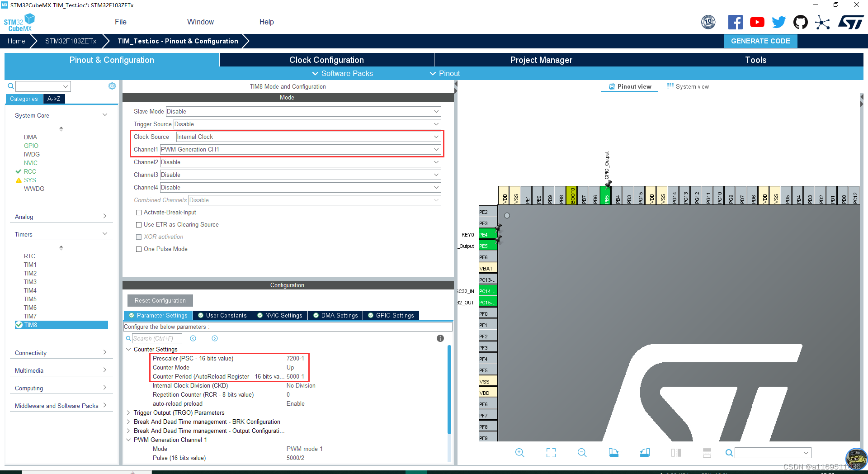Switch to Clock Configuration tab
The height and width of the screenshot is (474, 868).
tap(326, 60)
